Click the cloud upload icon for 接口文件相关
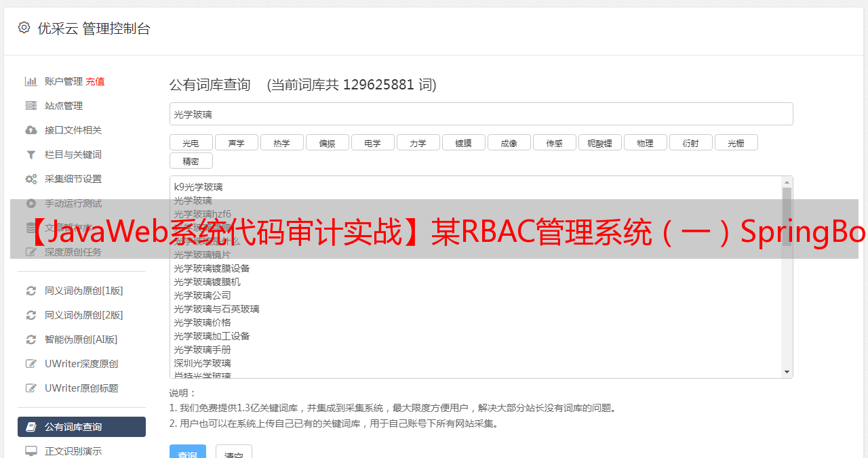This screenshot has width=868, height=458. [x=31, y=130]
